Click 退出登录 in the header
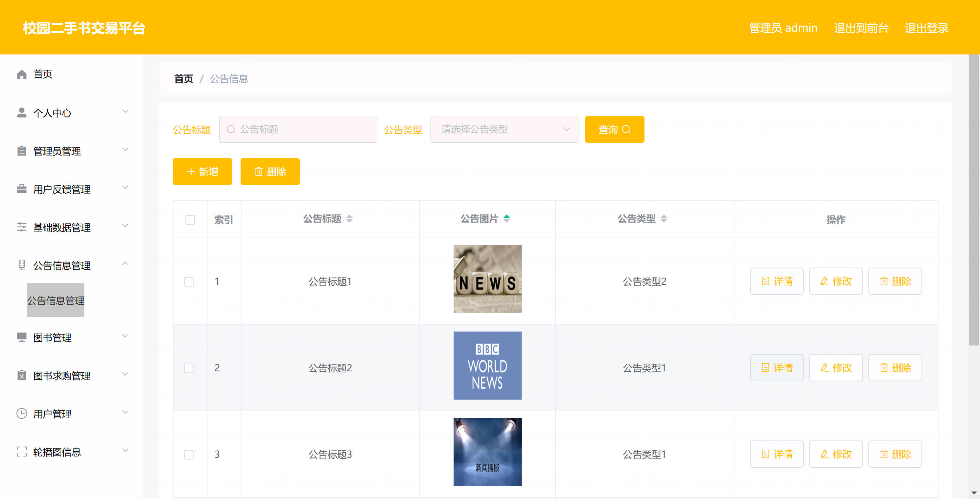Viewport: 980px width, 499px height. click(926, 28)
